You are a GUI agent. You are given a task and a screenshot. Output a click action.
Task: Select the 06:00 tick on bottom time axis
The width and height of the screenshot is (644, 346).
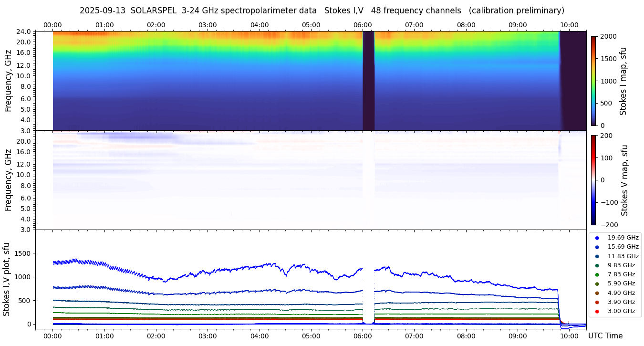(x=363, y=336)
